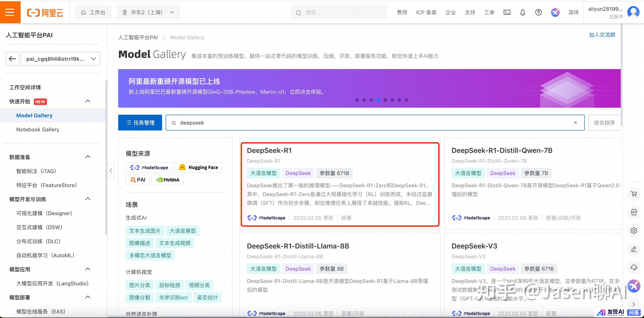This screenshot has width=644, height=318.
Task: Open 大模型应用开发（LangStudio）
Action: pos(52,283)
